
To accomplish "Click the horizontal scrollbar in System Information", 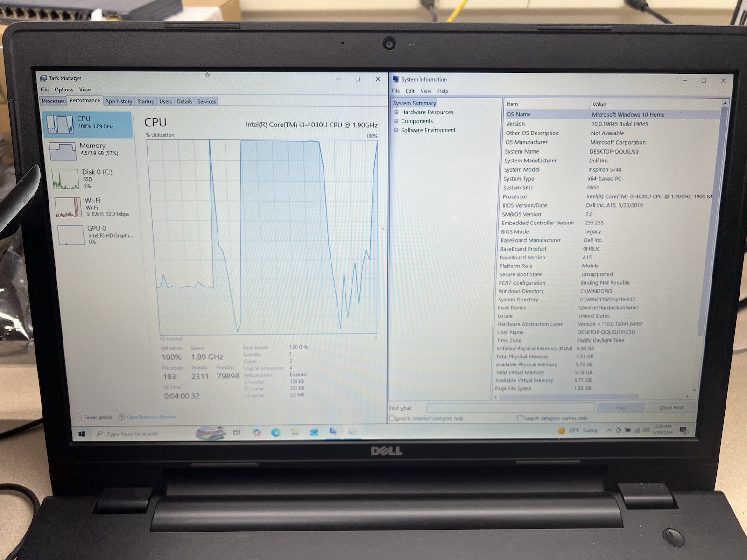I will pyautogui.click(x=570, y=397).
